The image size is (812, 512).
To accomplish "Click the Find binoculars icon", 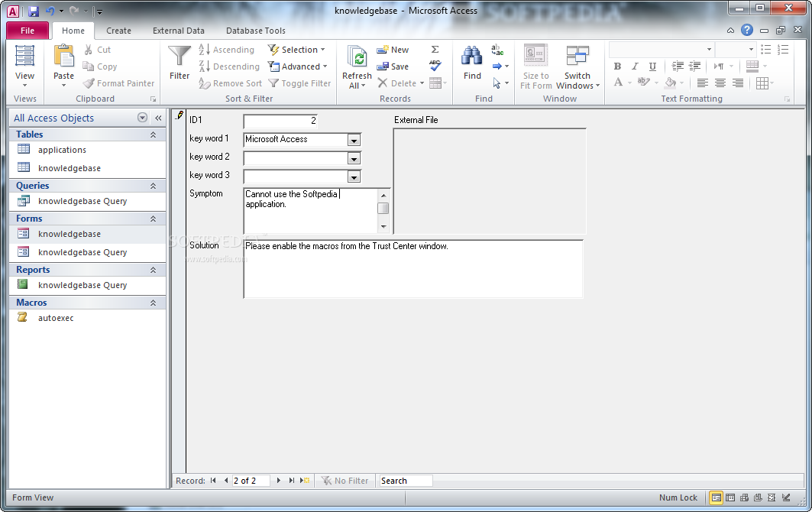I will click(x=472, y=56).
